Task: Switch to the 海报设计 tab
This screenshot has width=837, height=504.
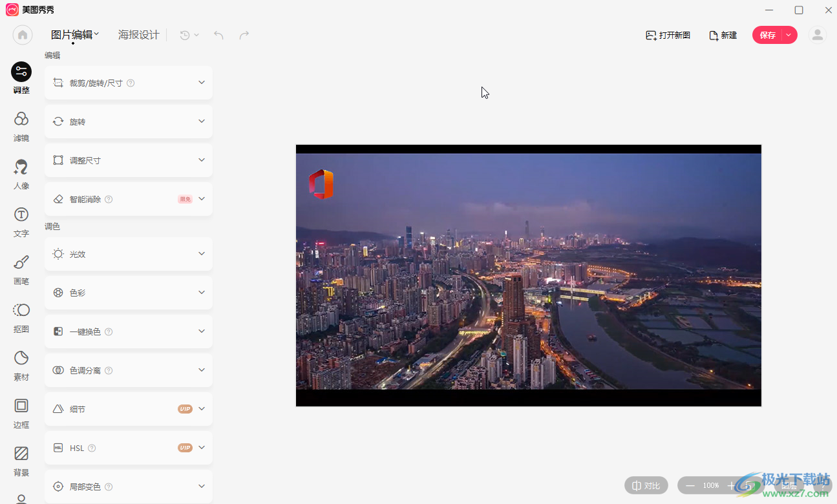Action: click(x=138, y=35)
